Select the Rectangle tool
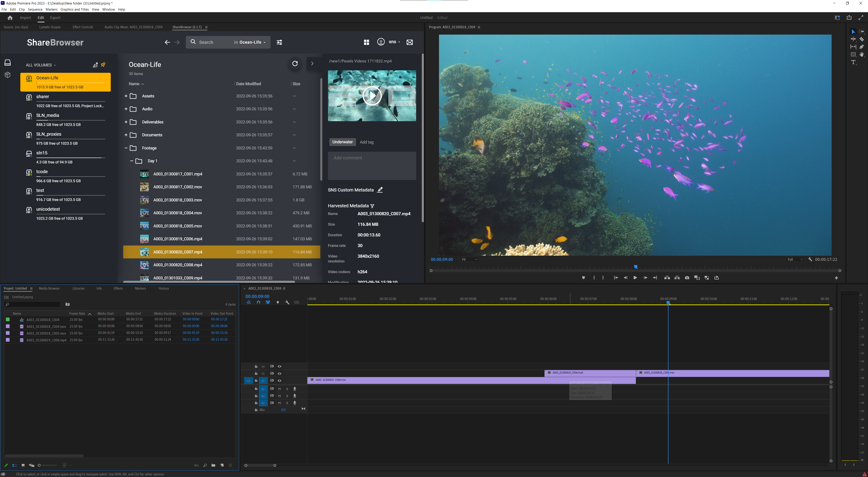The width and height of the screenshot is (868, 477). [x=853, y=55]
